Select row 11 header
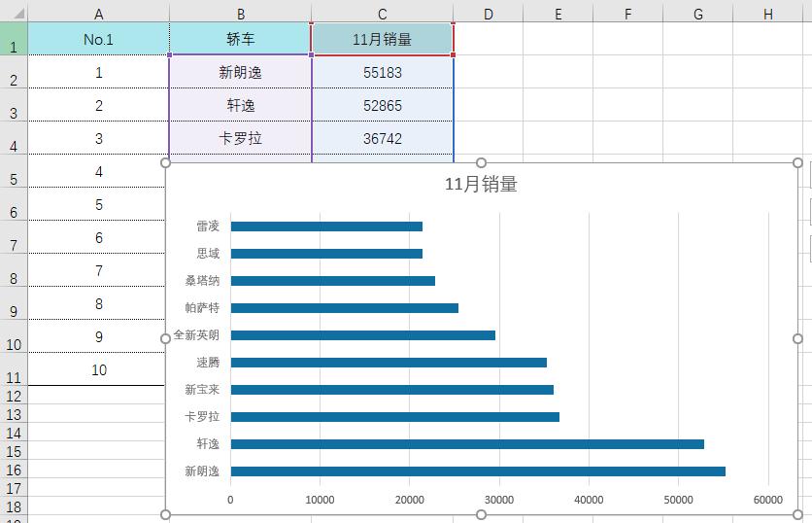This screenshot has height=523, width=812. pyautogui.click(x=14, y=369)
